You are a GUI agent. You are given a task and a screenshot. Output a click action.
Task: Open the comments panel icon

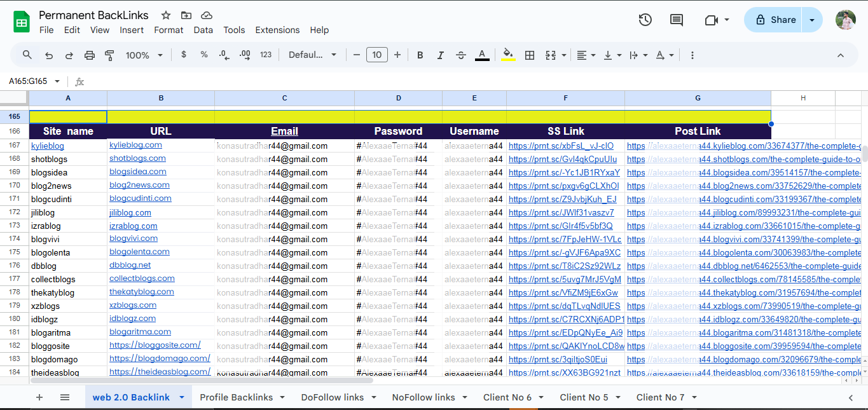(x=677, y=20)
